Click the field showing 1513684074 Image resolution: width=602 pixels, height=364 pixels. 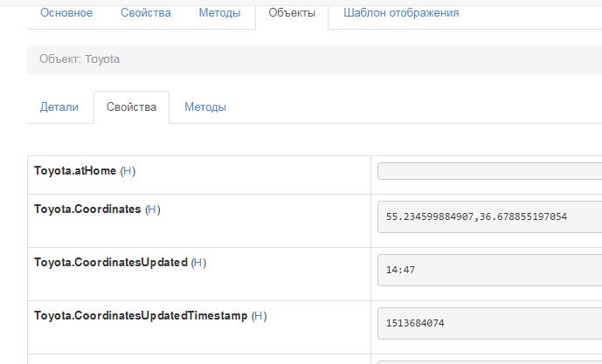point(489,323)
